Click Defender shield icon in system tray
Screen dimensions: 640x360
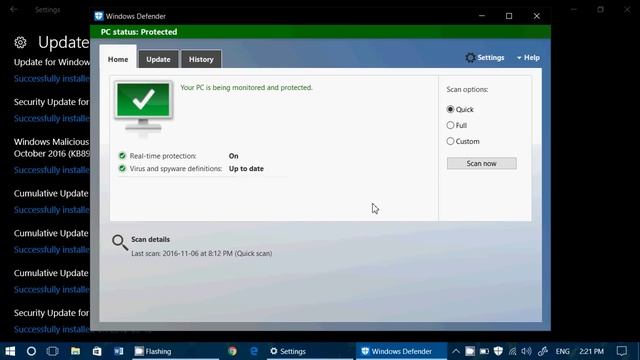tap(498, 351)
